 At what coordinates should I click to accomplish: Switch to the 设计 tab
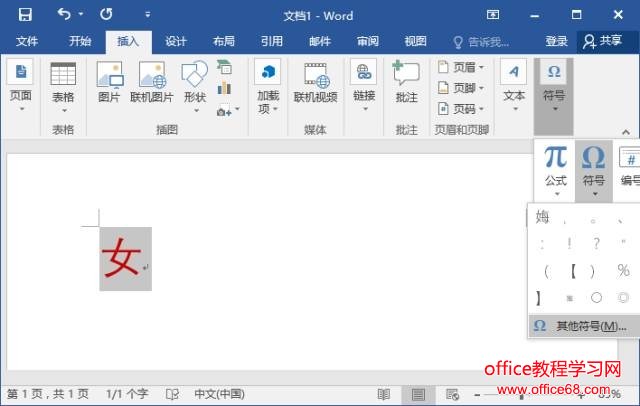176,41
